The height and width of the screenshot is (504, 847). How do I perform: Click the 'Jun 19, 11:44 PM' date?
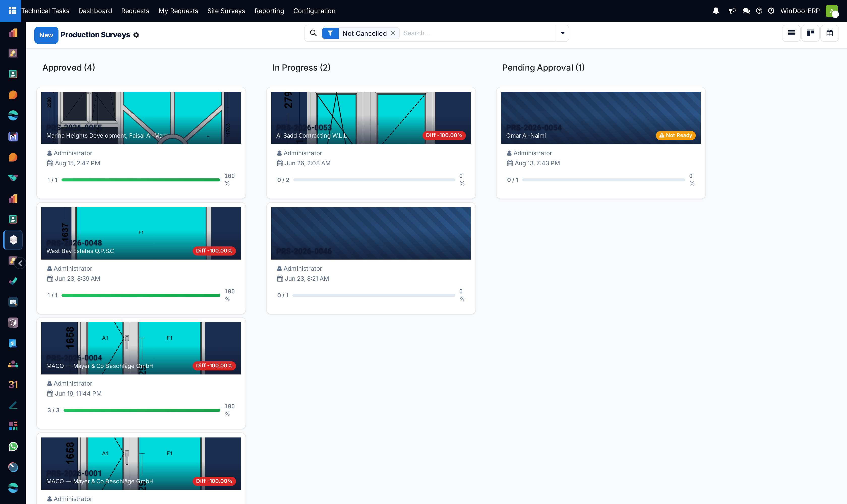[78, 394]
